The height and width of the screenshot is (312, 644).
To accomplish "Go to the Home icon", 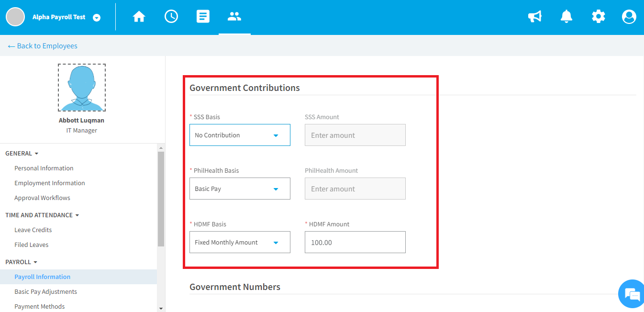I will [x=139, y=17].
